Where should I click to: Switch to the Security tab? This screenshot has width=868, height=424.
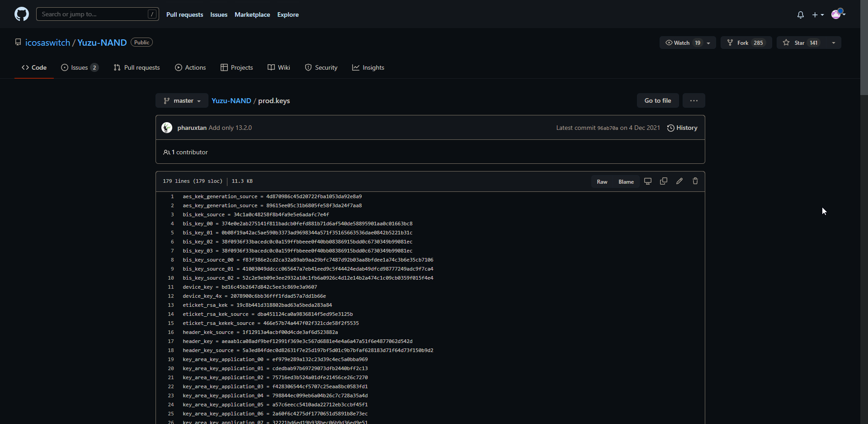pos(321,67)
